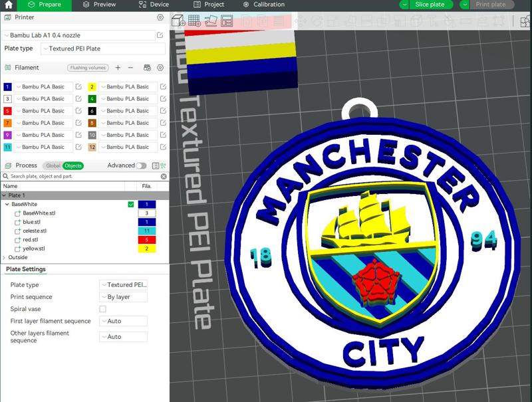
Task: Remove a filament with the minus icon
Action: [130, 67]
